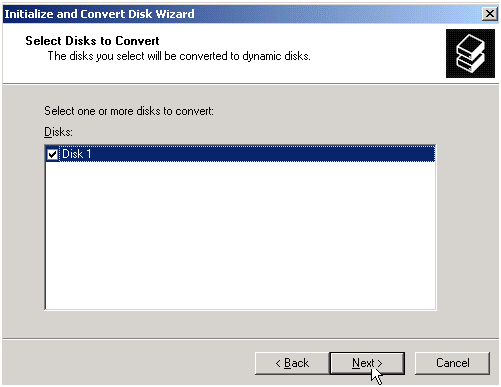Click the grey area left of Back button
This screenshot has width=501, height=387.
click(128, 363)
